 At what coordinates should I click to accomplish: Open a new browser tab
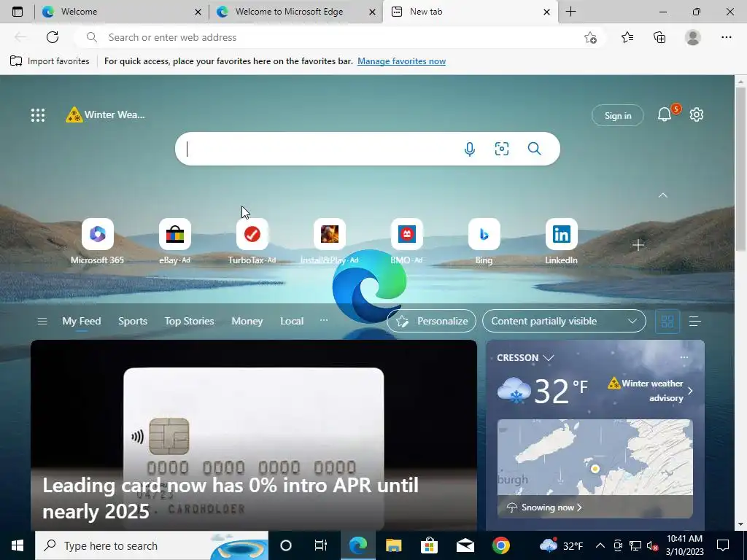point(570,12)
